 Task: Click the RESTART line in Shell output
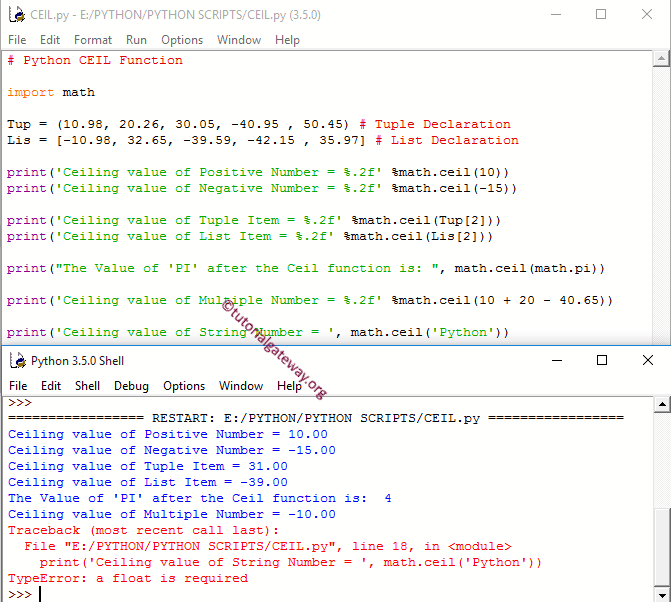pos(316,418)
